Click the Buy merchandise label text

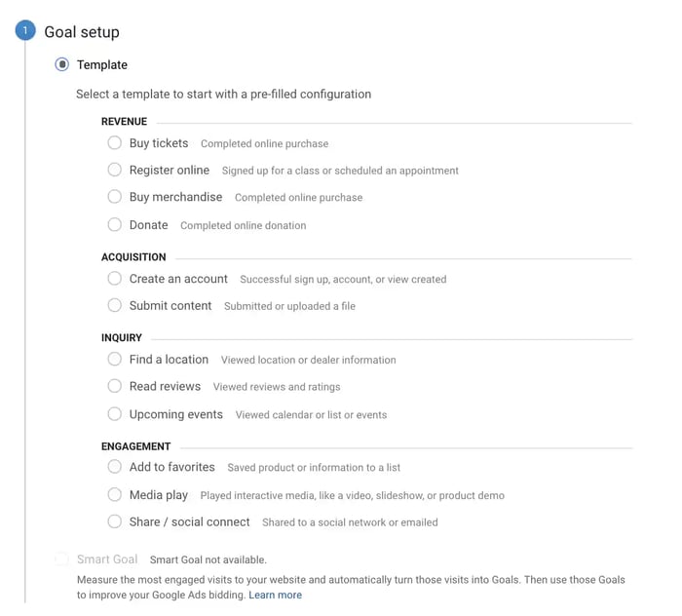(x=175, y=197)
